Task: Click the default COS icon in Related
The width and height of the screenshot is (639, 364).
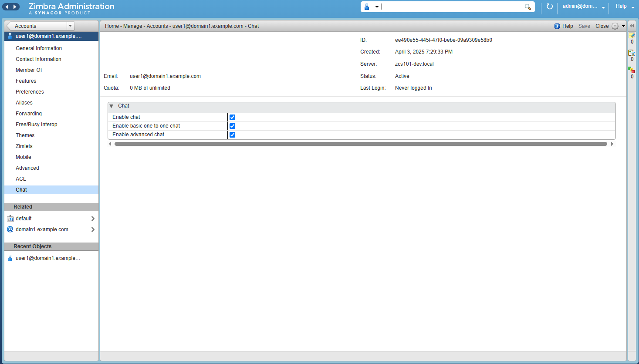Action: 10,219
